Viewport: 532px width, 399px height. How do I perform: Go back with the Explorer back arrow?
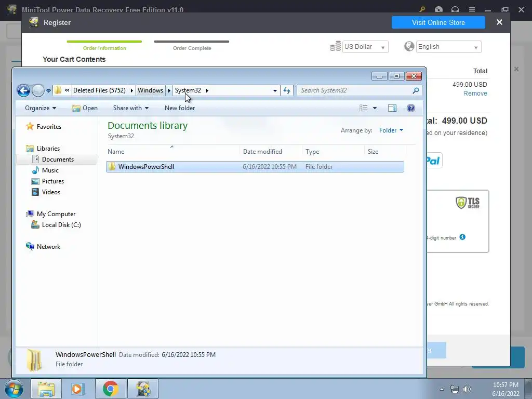pos(24,90)
